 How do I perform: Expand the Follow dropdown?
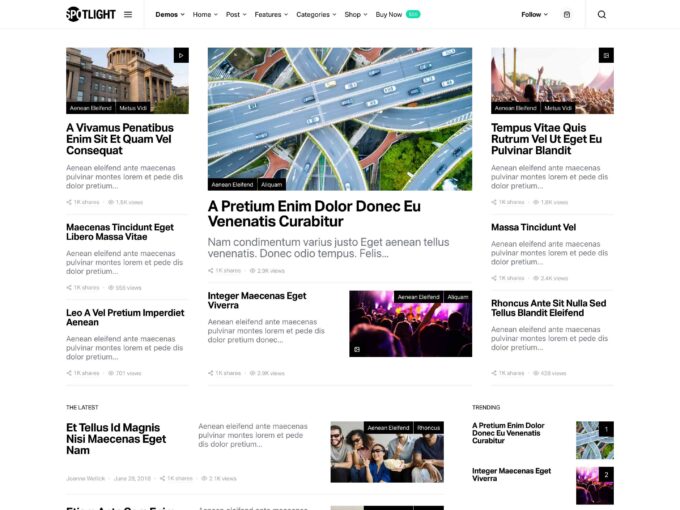[x=534, y=14]
